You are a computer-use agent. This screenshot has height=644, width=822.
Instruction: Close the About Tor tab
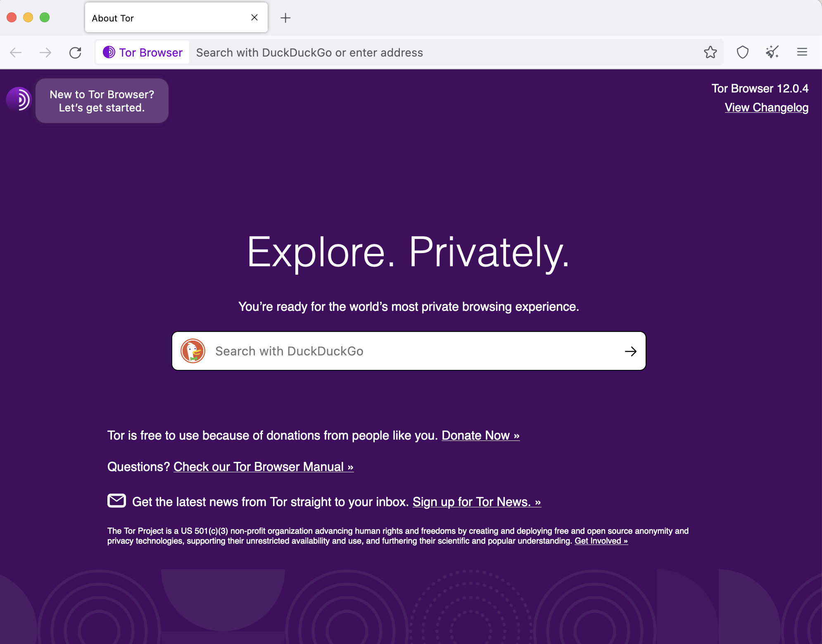pyautogui.click(x=254, y=17)
